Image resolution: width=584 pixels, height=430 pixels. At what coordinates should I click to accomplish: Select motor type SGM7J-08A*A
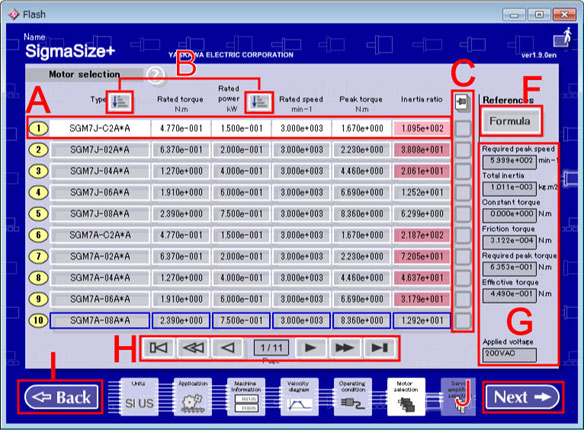[x=100, y=214]
